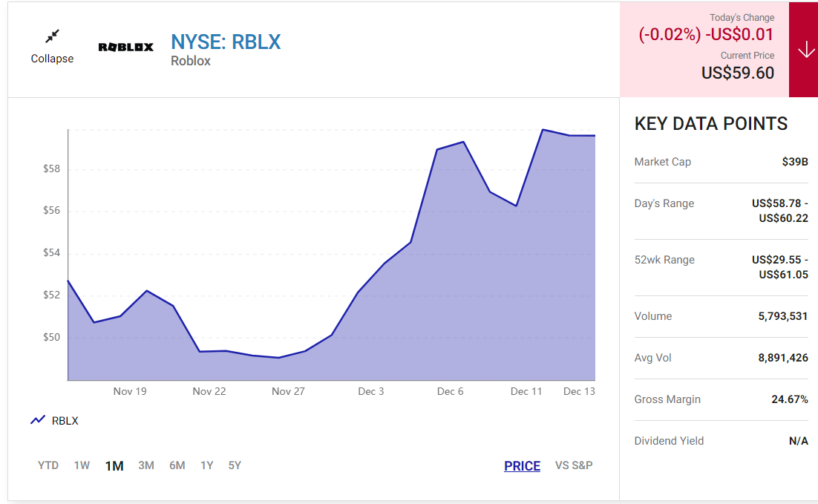Click the red down-arrow icon

click(806, 50)
